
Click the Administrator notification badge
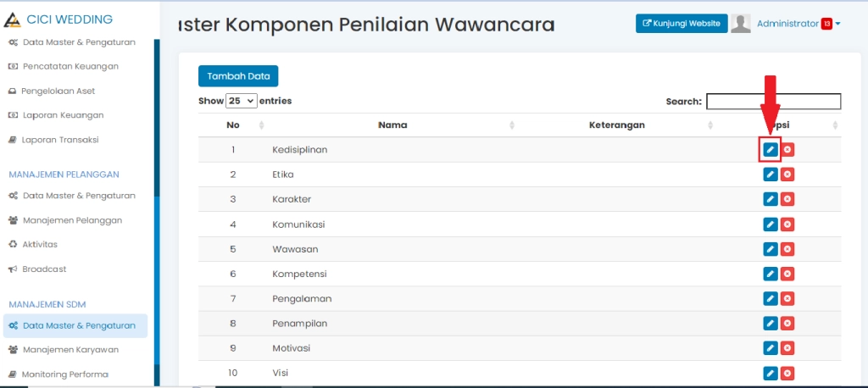point(826,24)
